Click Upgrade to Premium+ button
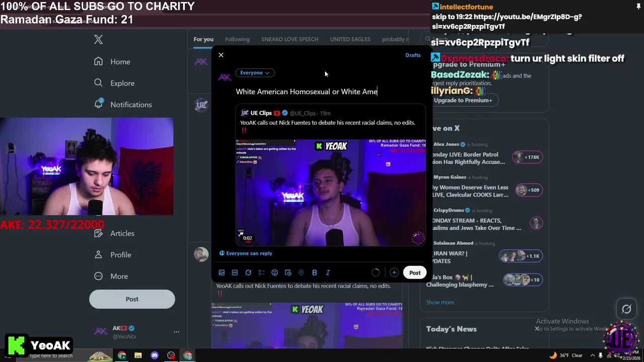The height and width of the screenshot is (362, 644). click(x=463, y=100)
